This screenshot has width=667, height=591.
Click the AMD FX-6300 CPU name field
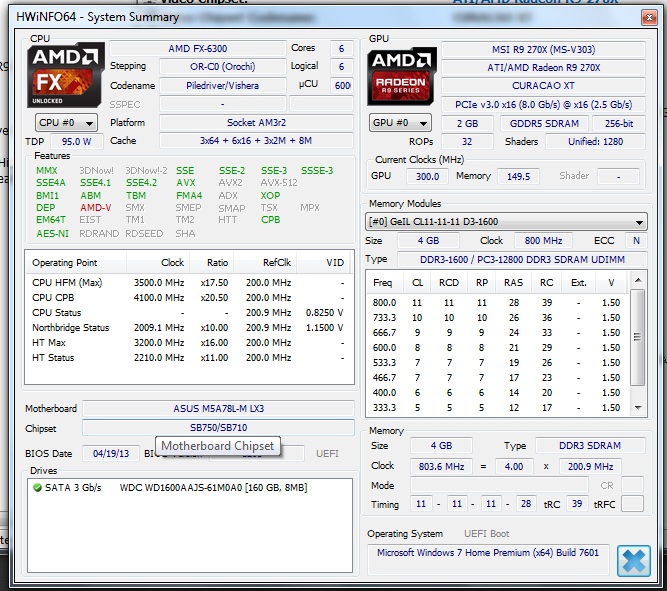click(x=198, y=49)
